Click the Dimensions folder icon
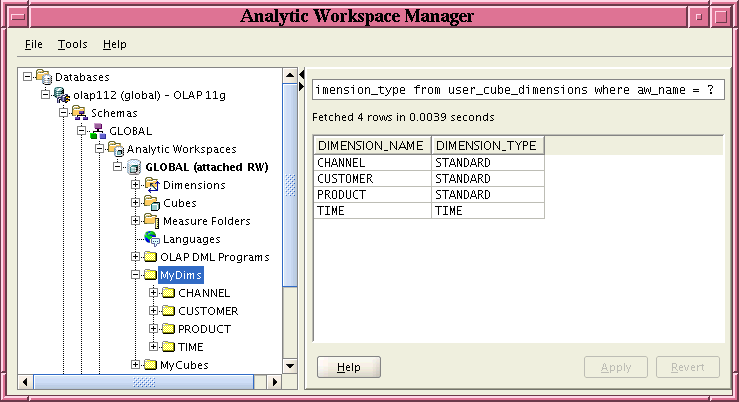739x402 pixels. coord(152,185)
